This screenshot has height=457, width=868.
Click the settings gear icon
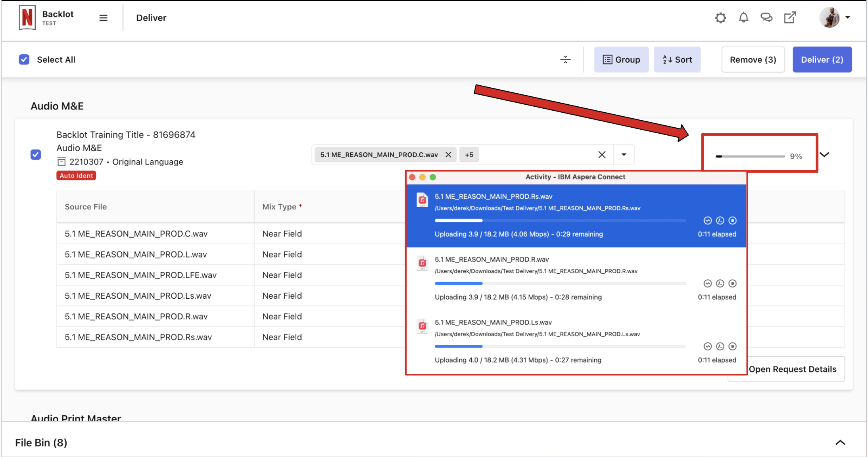tap(720, 17)
